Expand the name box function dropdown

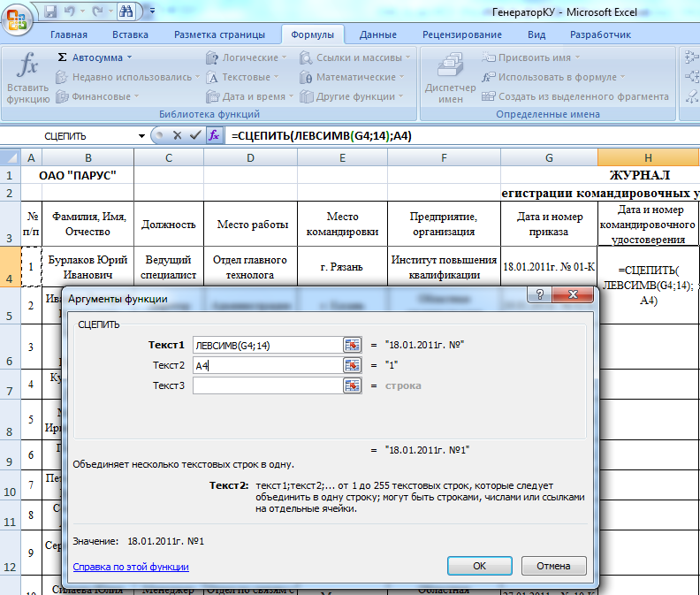coord(141,136)
